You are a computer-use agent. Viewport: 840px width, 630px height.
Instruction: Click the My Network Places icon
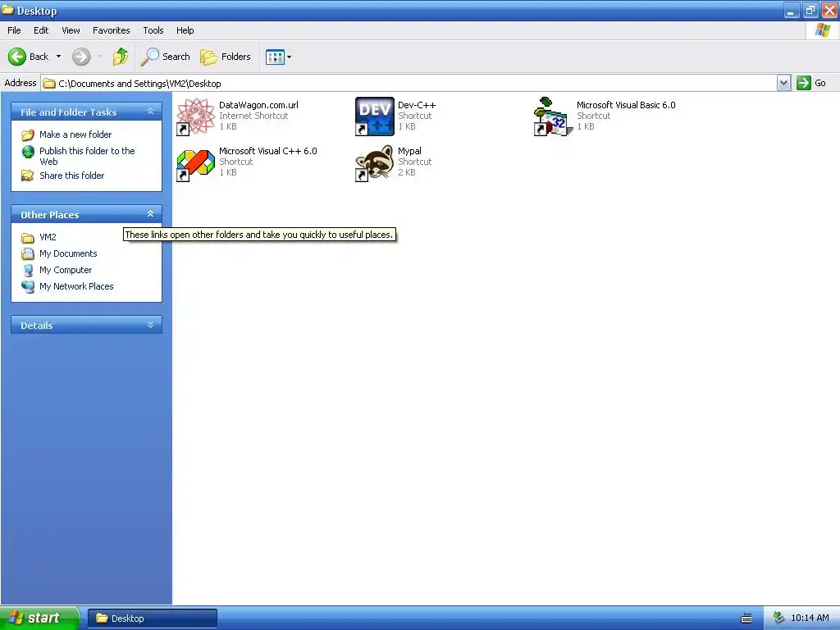(28, 286)
